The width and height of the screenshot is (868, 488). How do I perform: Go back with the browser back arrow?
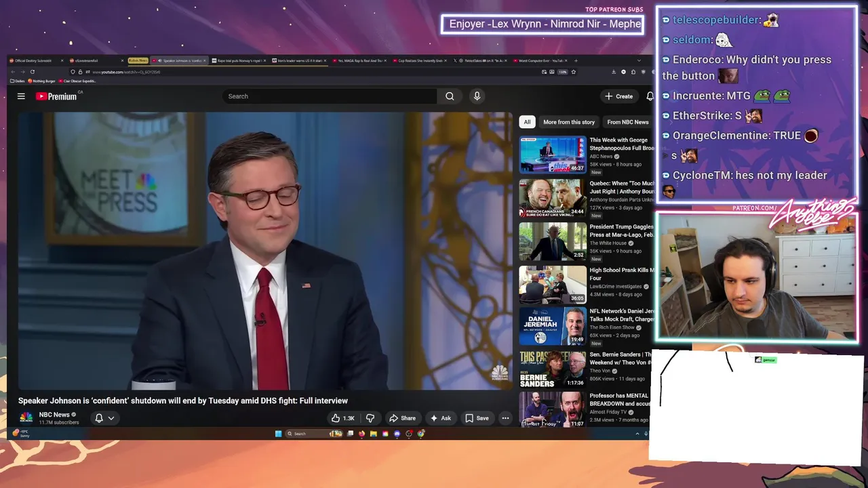pyautogui.click(x=13, y=72)
